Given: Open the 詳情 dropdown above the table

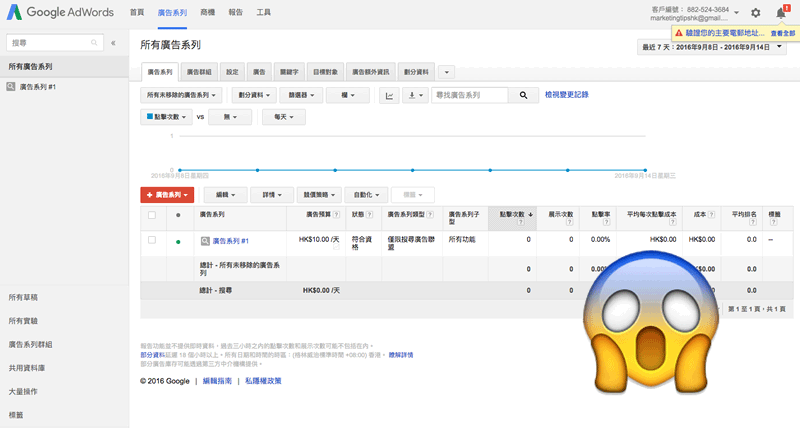Looking at the screenshot, I should click(x=271, y=195).
